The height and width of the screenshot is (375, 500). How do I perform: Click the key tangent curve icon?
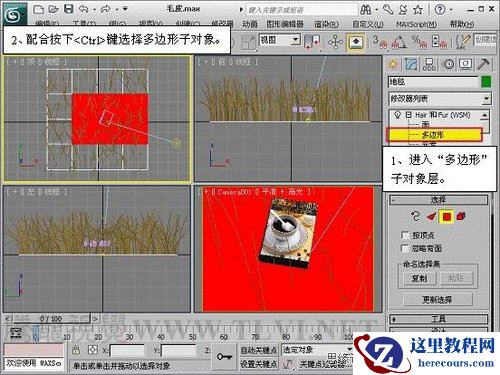click(288, 364)
